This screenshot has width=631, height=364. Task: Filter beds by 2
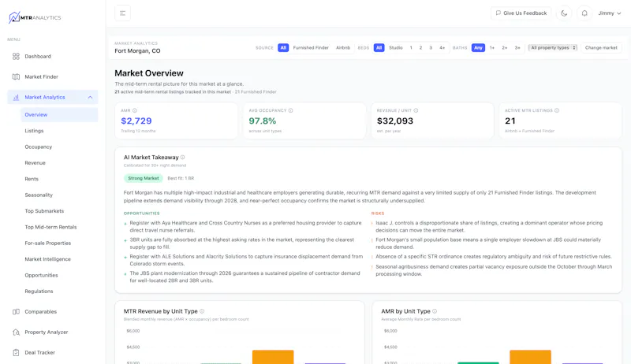click(x=420, y=48)
